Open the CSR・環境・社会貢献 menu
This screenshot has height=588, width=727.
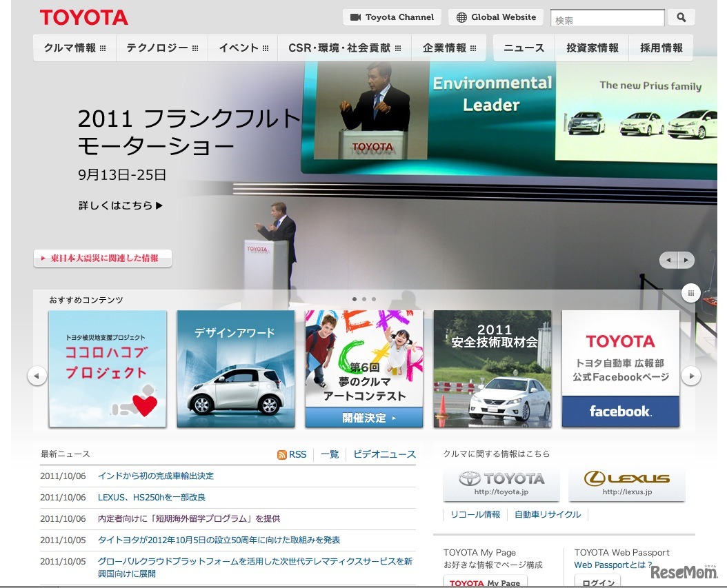(344, 48)
